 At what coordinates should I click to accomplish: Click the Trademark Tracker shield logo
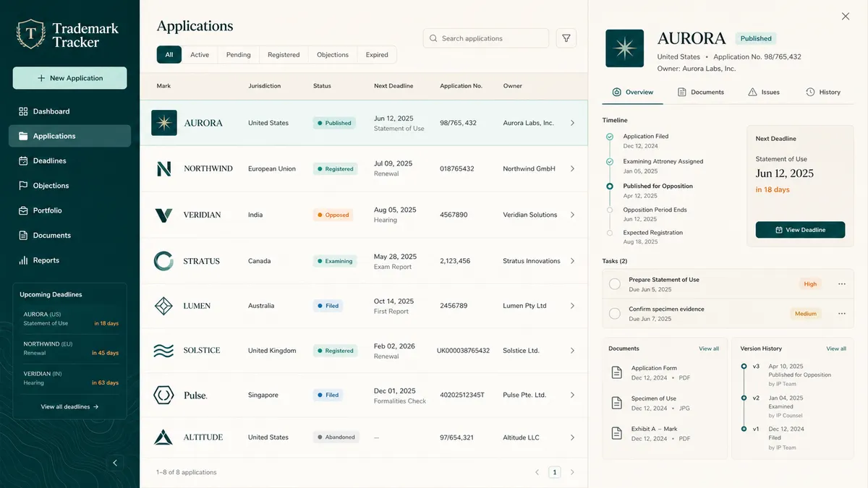click(30, 33)
